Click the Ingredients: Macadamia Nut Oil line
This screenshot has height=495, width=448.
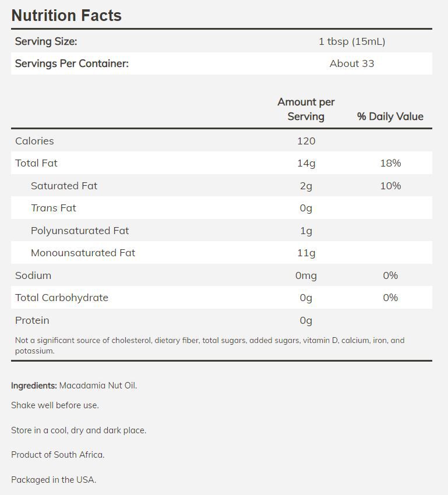(74, 386)
